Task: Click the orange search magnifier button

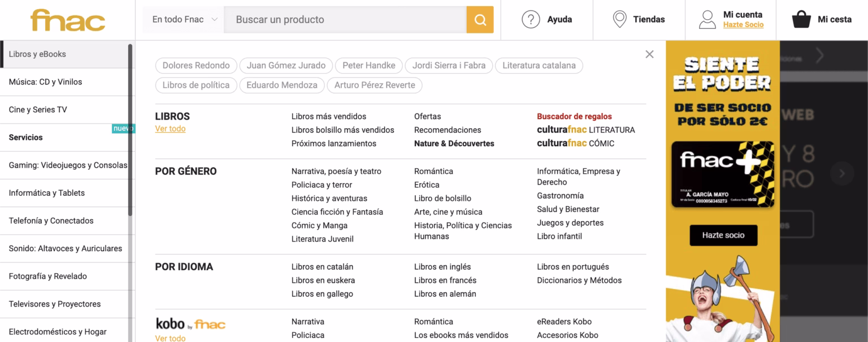Action: click(x=480, y=20)
